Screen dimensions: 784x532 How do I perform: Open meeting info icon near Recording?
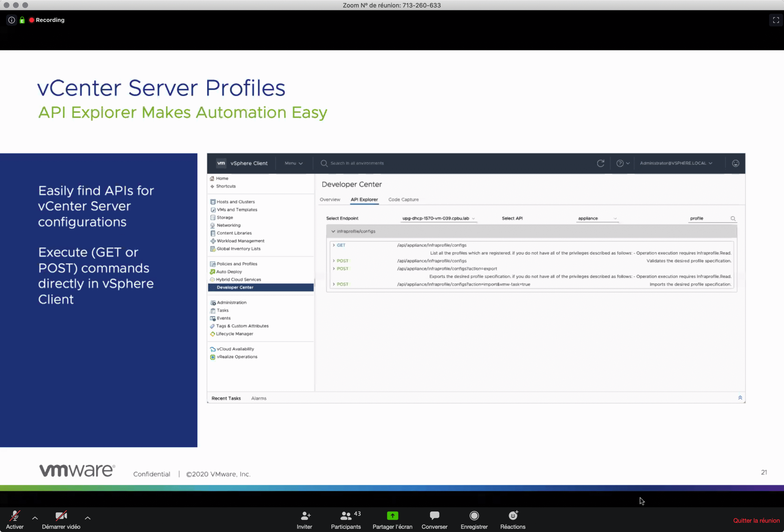pos(11,20)
